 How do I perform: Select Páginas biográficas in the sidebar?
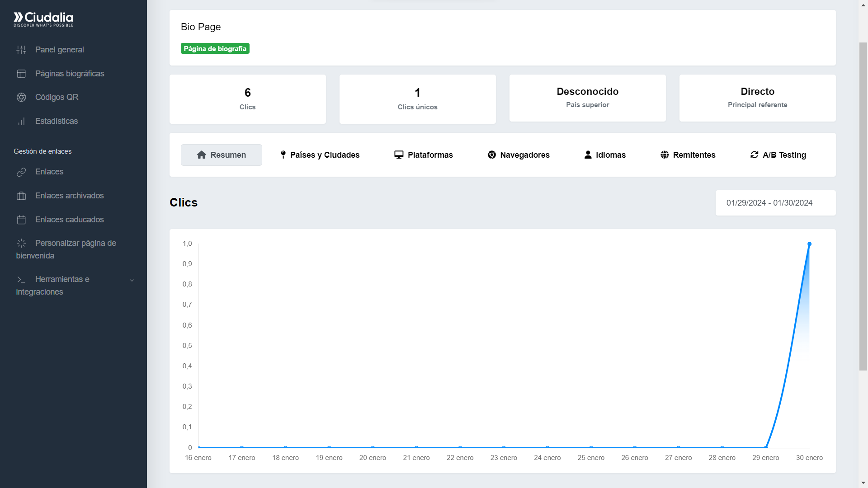(x=70, y=74)
